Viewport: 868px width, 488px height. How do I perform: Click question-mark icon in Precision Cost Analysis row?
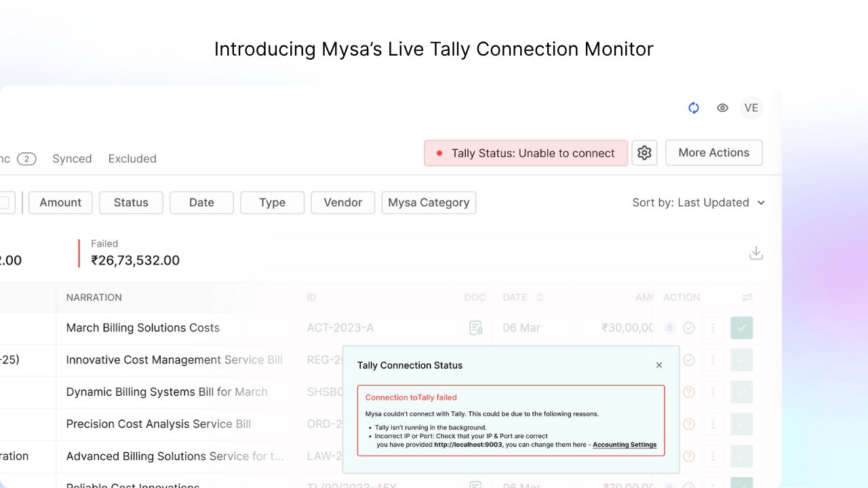pyautogui.click(x=689, y=424)
